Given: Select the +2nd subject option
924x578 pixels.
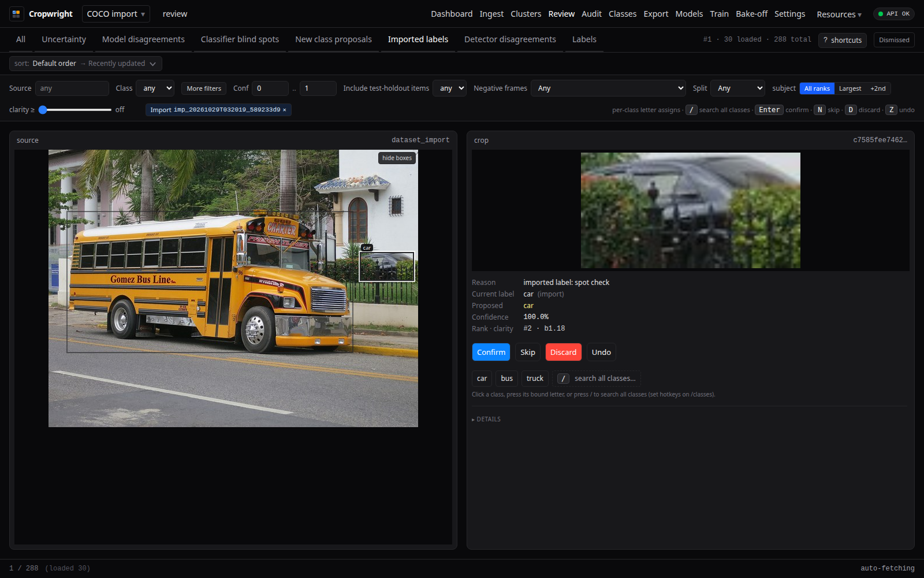Looking at the screenshot, I should (x=878, y=88).
